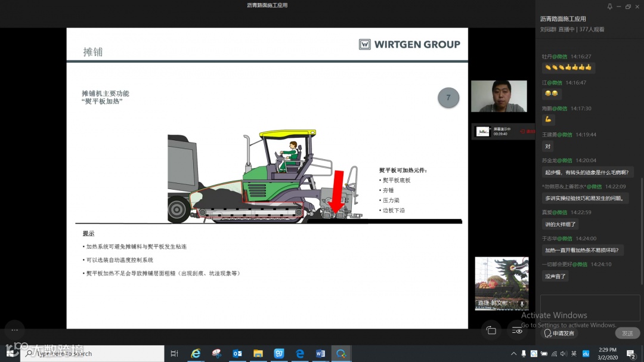This screenshot has width=644, height=362.
Task: Click 申请发言 request to speak button
Action: pos(559,333)
